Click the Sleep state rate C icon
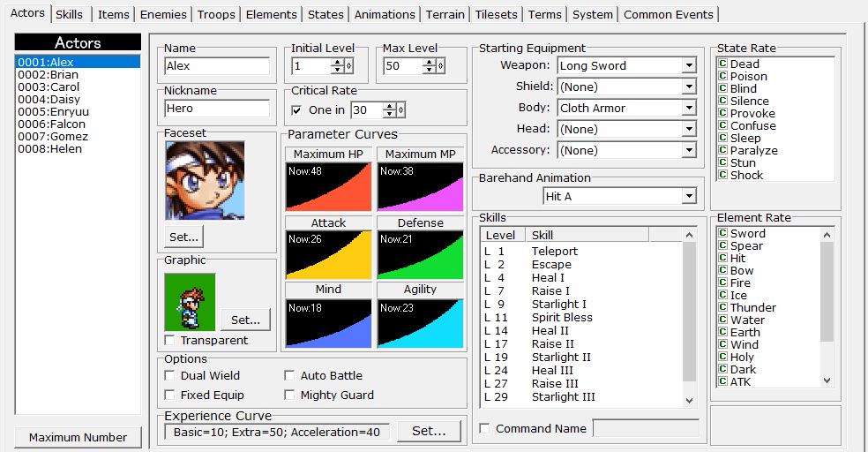 (722, 138)
